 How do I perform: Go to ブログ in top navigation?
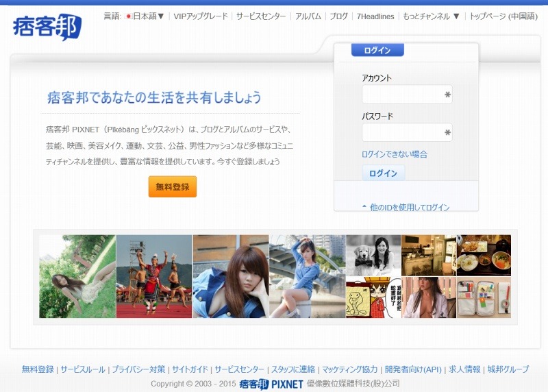coord(338,16)
